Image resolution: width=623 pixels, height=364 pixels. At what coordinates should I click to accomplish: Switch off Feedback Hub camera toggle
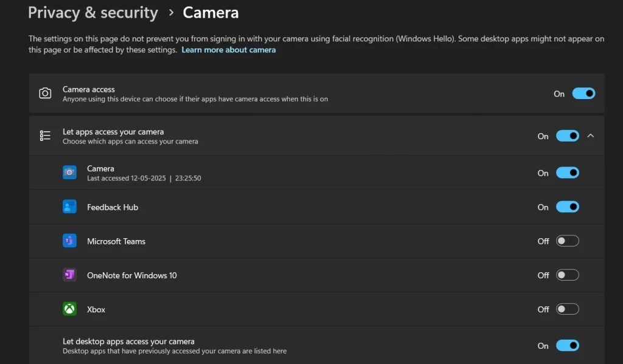coord(567,207)
